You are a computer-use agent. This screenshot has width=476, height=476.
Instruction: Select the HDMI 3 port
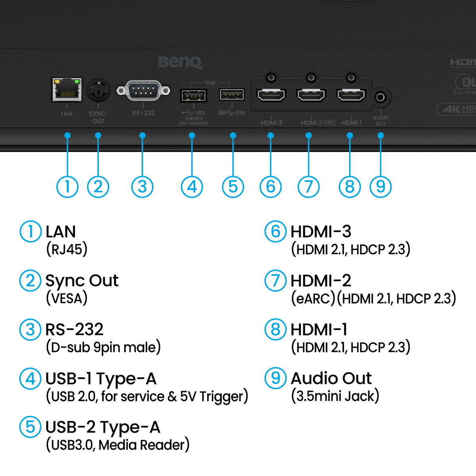tap(271, 95)
